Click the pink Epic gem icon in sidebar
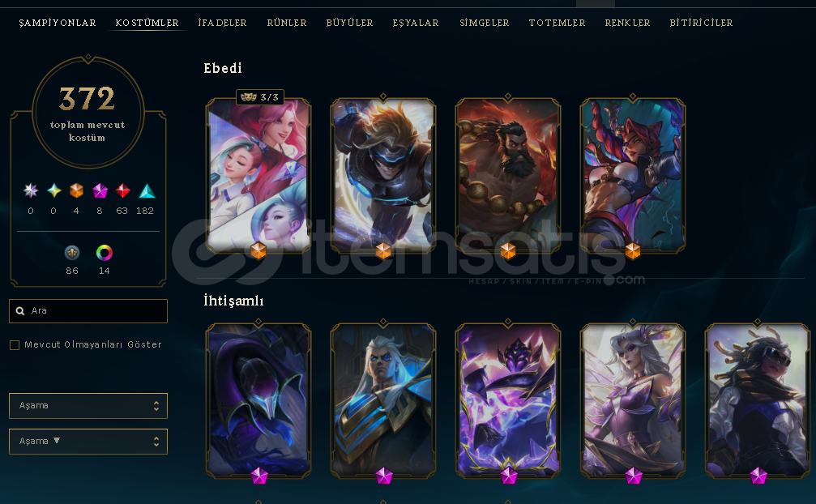 [100, 191]
